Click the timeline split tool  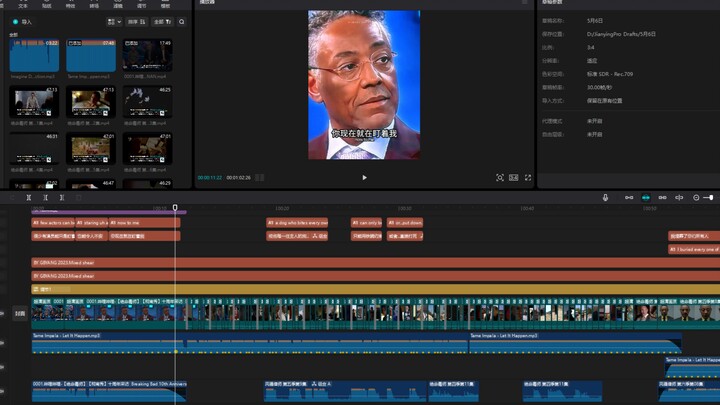28,197
